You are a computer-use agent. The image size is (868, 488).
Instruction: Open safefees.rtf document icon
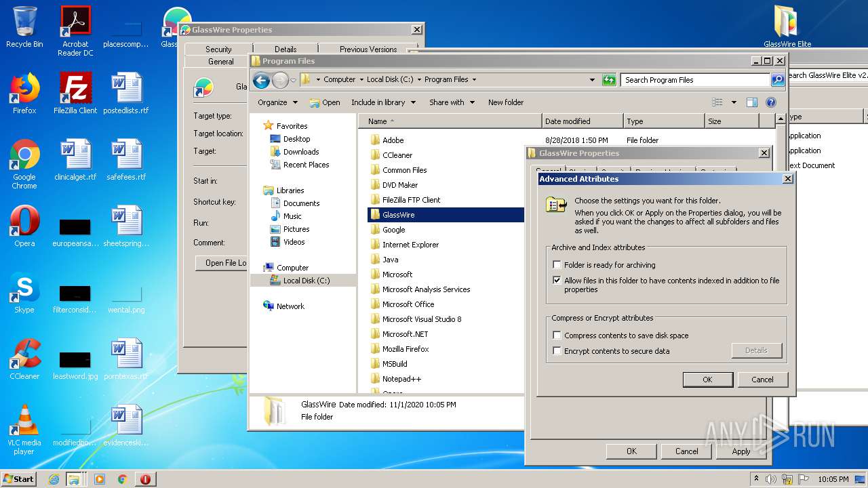pyautogui.click(x=126, y=160)
